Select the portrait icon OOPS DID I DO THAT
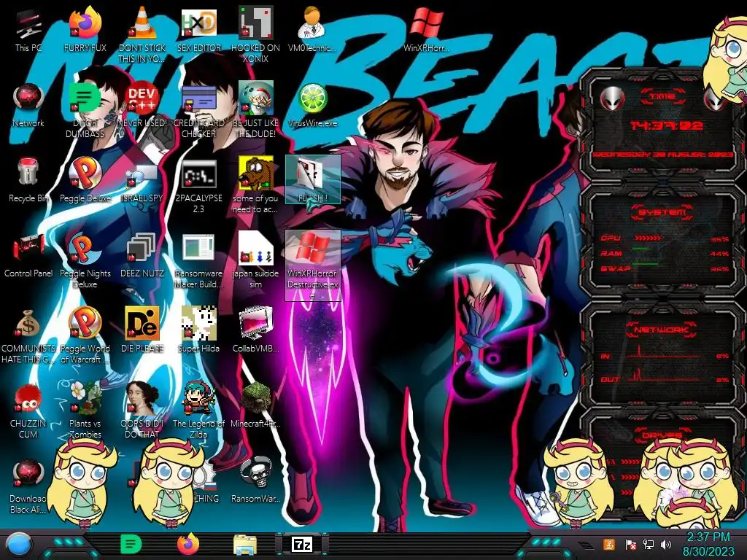Image resolution: width=747 pixels, height=560 pixels. pyautogui.click(x=142, y=411)
